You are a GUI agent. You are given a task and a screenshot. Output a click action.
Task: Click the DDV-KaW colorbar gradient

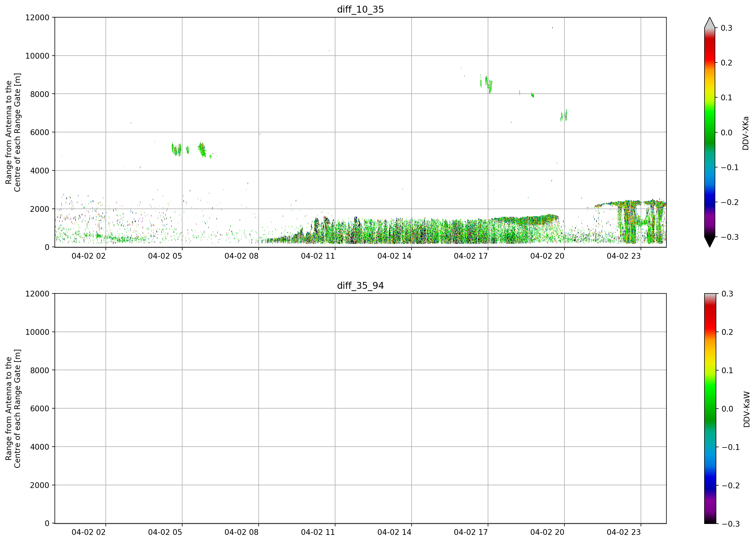pyautogui.click(x=710, y=409)
